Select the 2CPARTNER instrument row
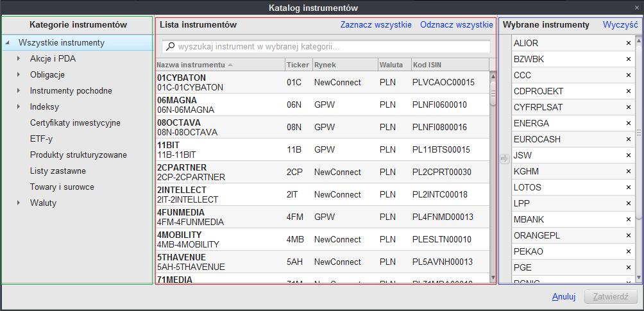The image size is (644, 311). (x=323, y=172)
